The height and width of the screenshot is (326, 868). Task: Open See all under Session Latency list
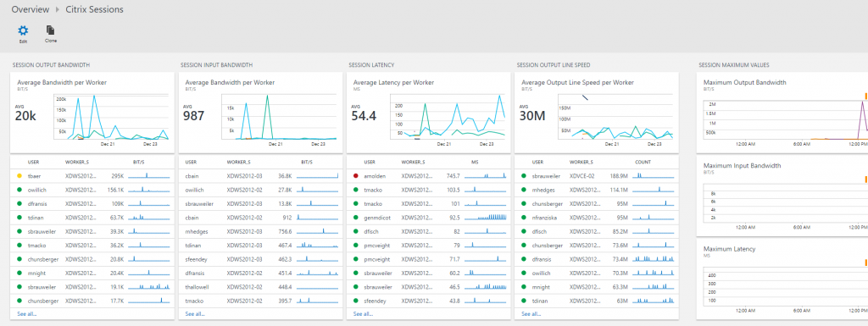[363, 314]
